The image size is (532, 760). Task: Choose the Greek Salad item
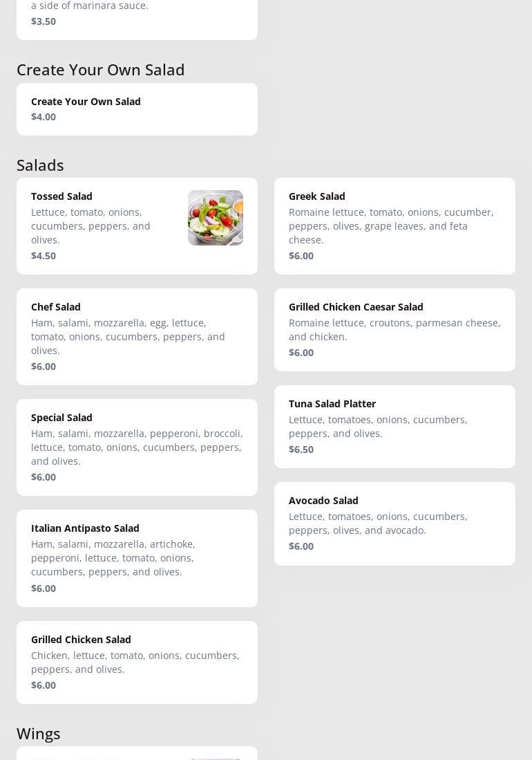[x=316, y=196]
